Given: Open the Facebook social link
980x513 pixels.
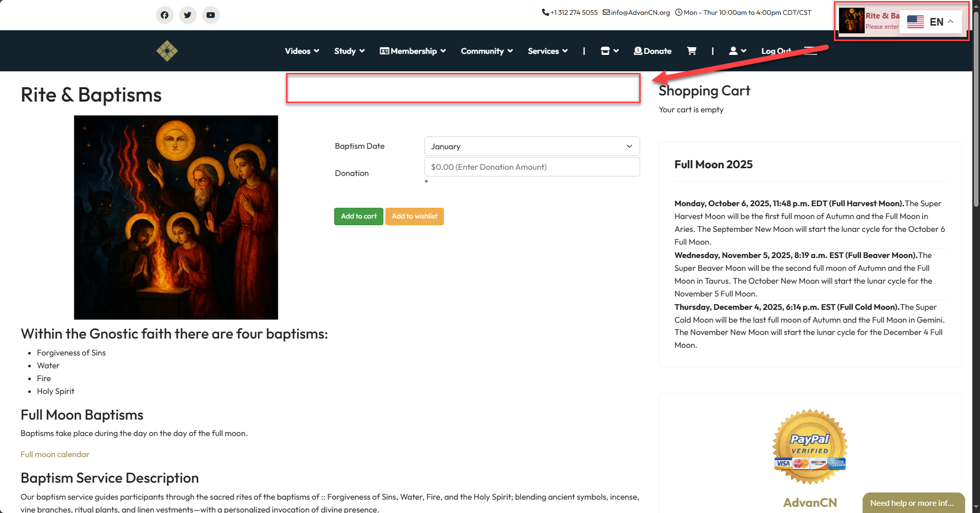Looking at the screenshot, I should [x=165, y=15].
